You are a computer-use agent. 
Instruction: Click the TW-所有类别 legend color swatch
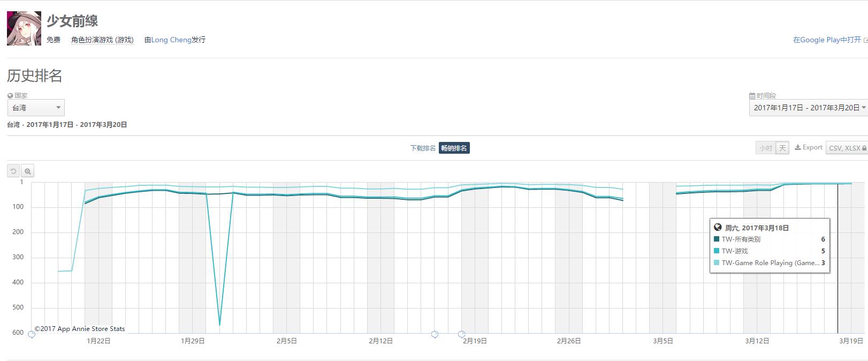(x=717, y=239)
